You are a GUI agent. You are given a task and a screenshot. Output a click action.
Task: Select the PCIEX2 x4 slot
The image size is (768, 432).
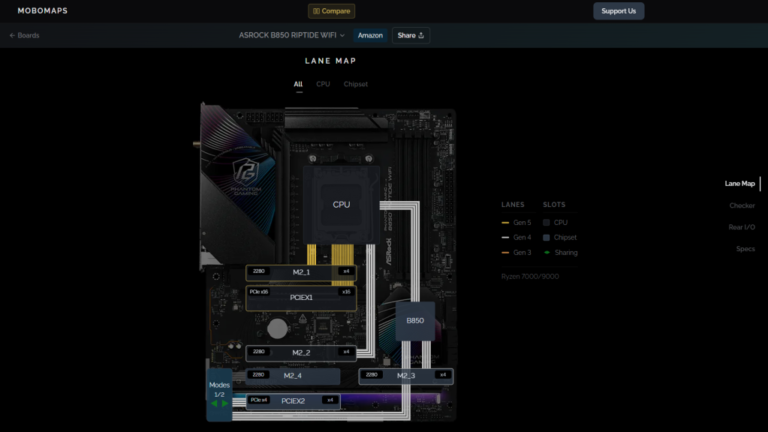[293, 401]
